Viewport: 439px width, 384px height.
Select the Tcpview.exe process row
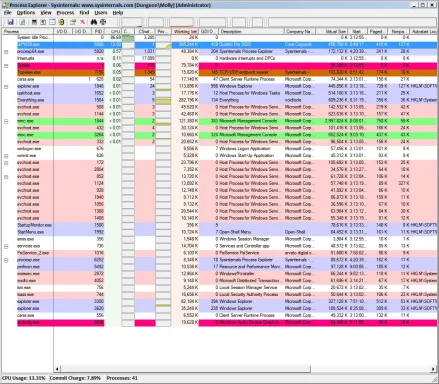pos(227,72)
